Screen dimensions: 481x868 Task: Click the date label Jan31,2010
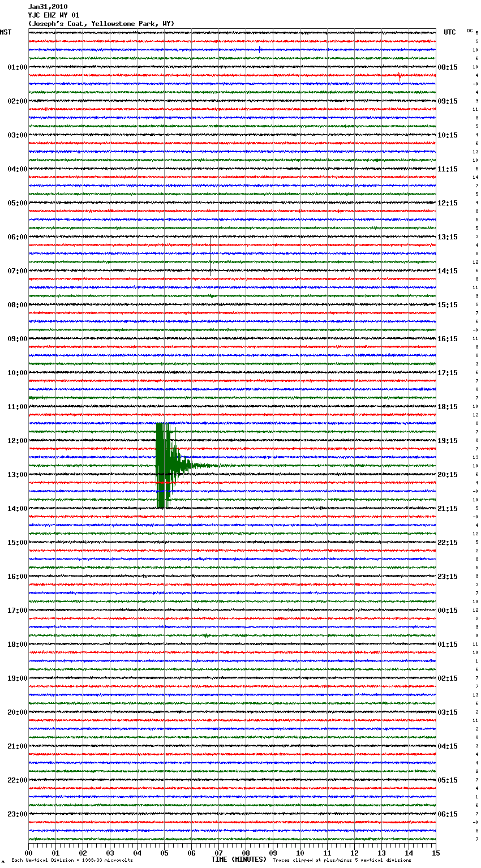click(48, 7)
